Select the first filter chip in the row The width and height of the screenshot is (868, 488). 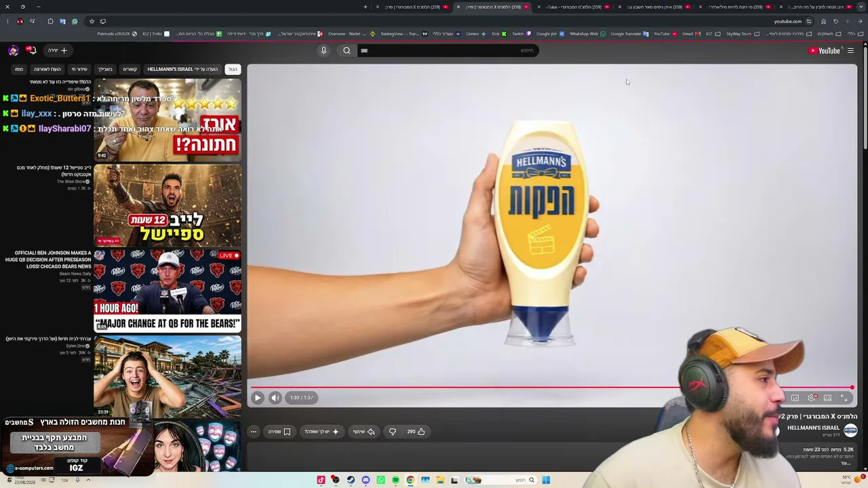coord(233,69)
